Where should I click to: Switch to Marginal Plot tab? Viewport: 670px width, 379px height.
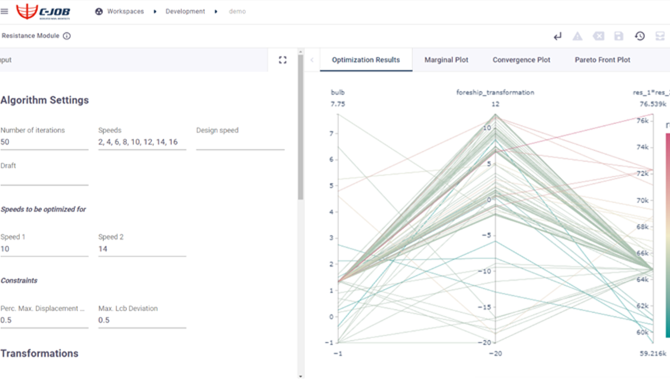coord(446,60)
